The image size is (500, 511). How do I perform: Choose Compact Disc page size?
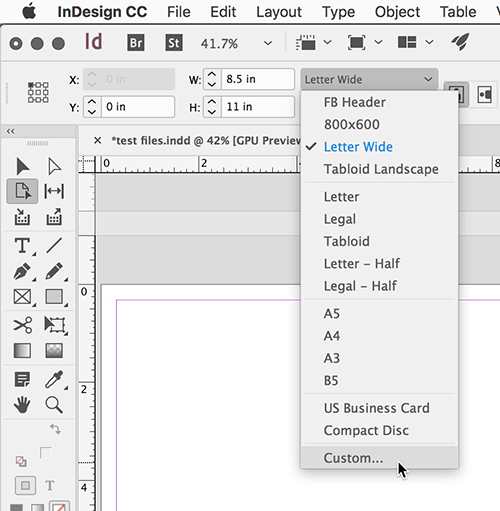pos(380,430)
